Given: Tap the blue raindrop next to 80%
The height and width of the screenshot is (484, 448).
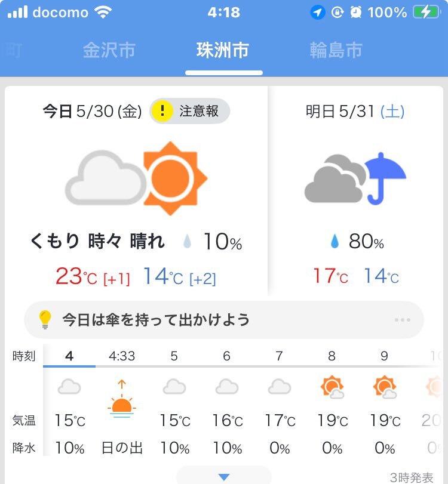Looking at the screenshot, I should coord(335,241).
